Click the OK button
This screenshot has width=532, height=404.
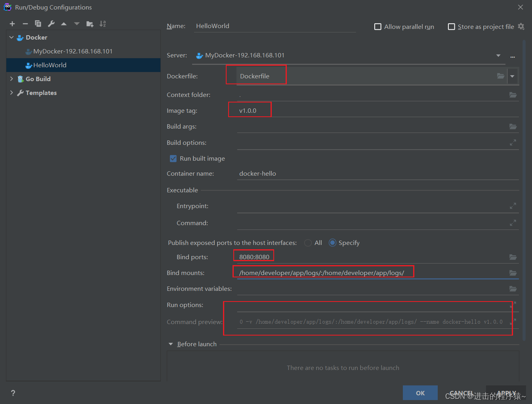[420, 393]
